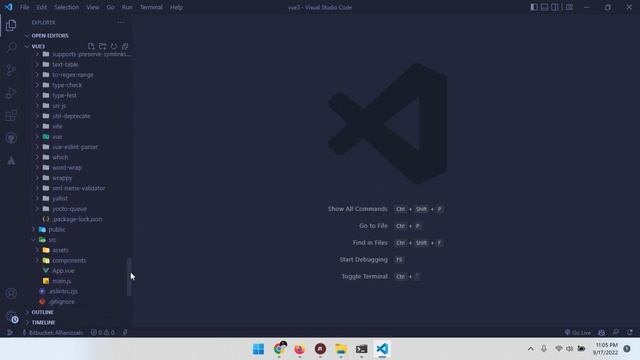Viewport: 640px width, 360px height.
Task: Click errors and warnings count in status bar
Action: (x=102, y=332)
